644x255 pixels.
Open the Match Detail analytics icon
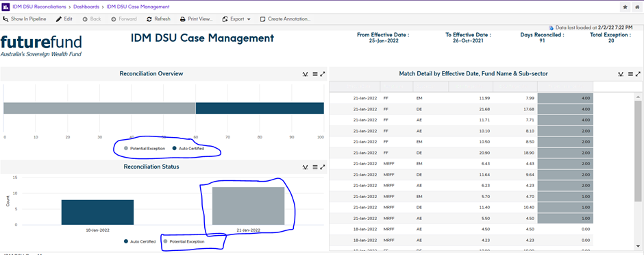pos(621,74)
